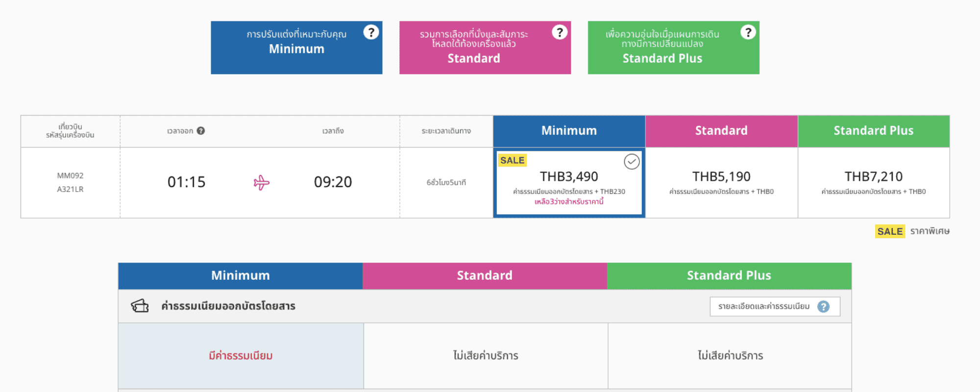
Task: Click the departure time help icon
Action: 201,131
